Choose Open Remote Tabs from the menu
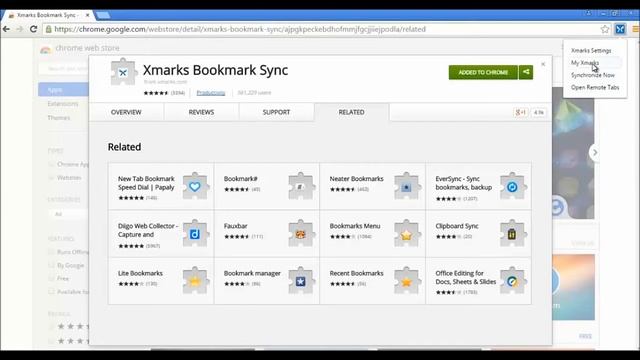Image resolution: width=640 pixels, height=360 pixels. coord(595,87)
